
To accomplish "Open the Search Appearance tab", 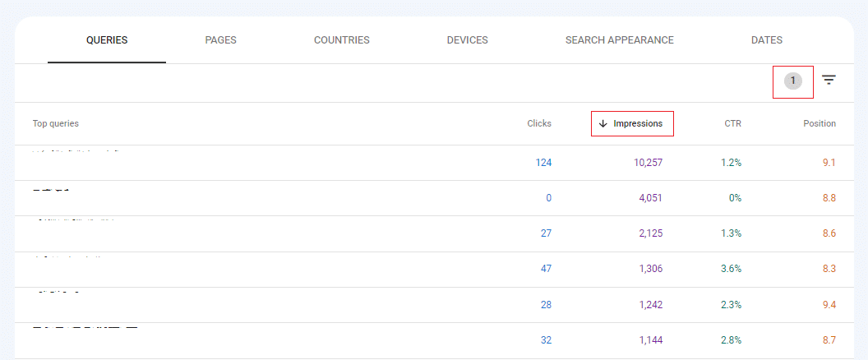I will (x=619, y=40).
